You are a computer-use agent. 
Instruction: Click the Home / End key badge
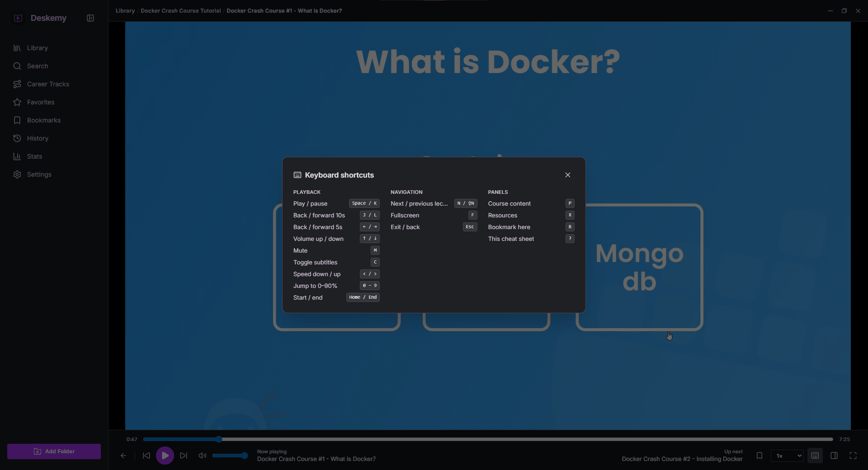click(x=363, y=297)
